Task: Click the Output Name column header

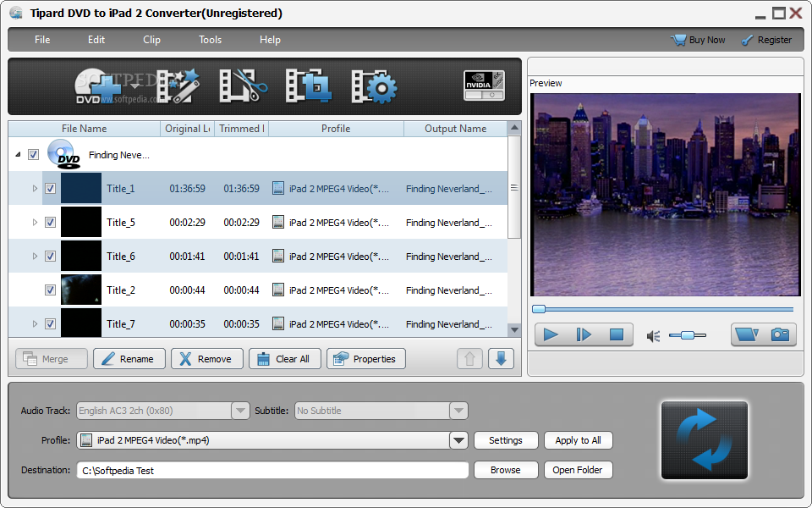Action: [x=456, y=129]
